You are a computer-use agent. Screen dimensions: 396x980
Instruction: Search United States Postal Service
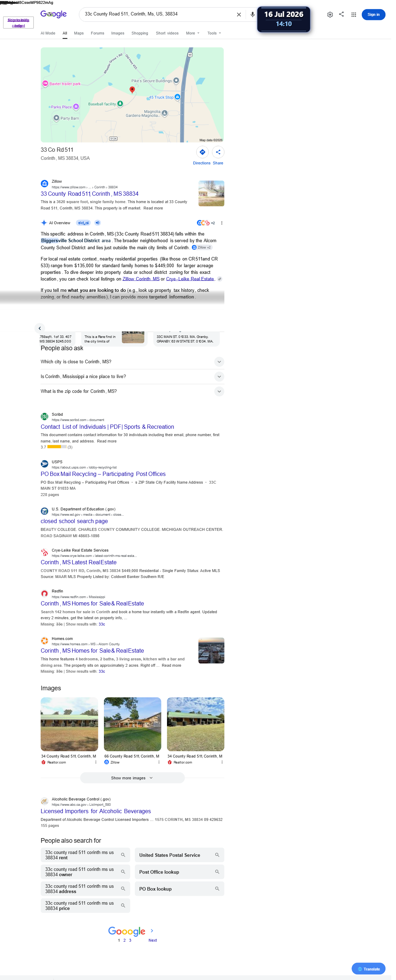tap(179, 855)
